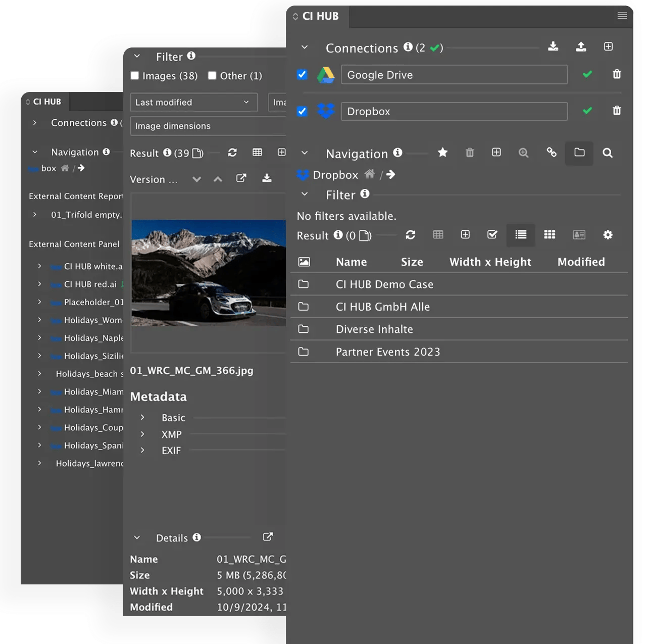
Task: Click the link chain icon in Navigation
Action: [x=552, y=152]
